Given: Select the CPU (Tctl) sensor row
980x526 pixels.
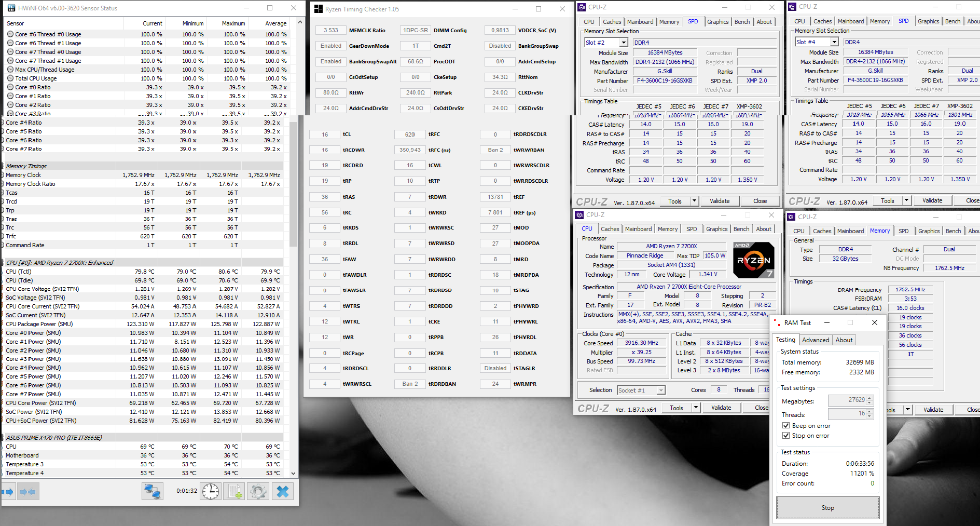Looking at the screenshot, I should pos(143,272).
